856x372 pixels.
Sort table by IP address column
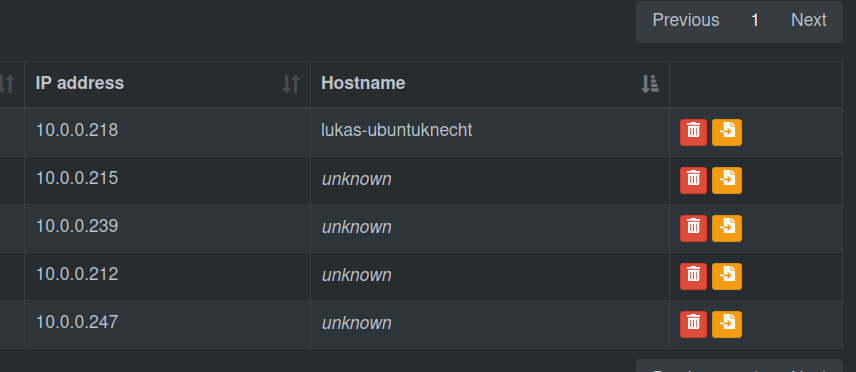pyautogui.click(x=291, y=84)
